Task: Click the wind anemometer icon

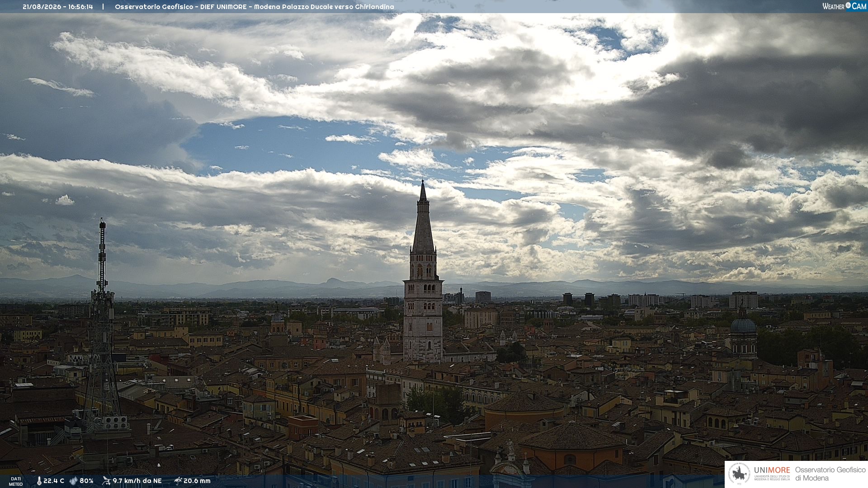Action: coord(106,481)
